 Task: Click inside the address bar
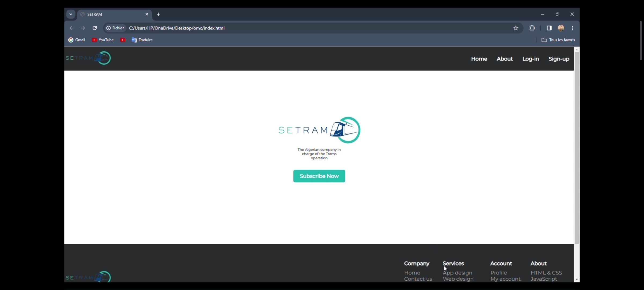click(x=268, y=28)
